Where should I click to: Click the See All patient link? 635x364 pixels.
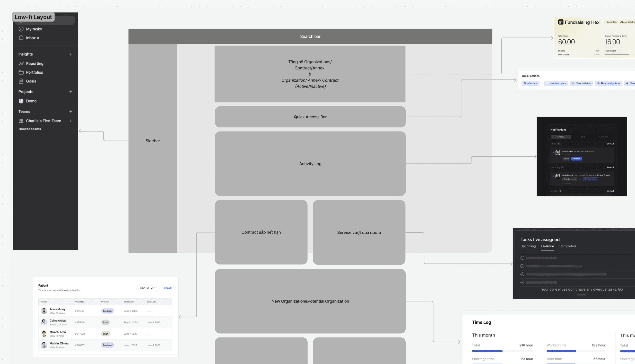coord(168,288)
